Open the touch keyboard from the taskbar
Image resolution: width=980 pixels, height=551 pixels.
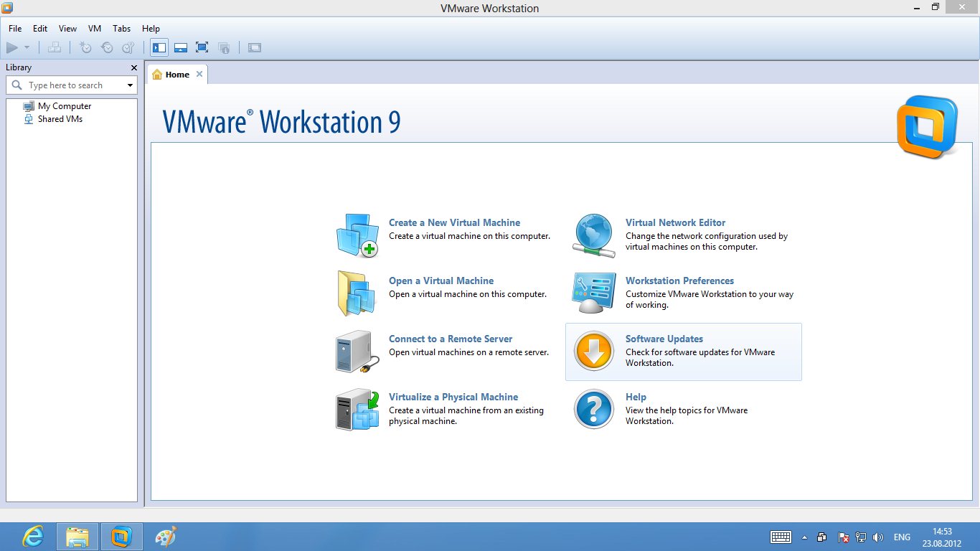click(x=781, y=537)
